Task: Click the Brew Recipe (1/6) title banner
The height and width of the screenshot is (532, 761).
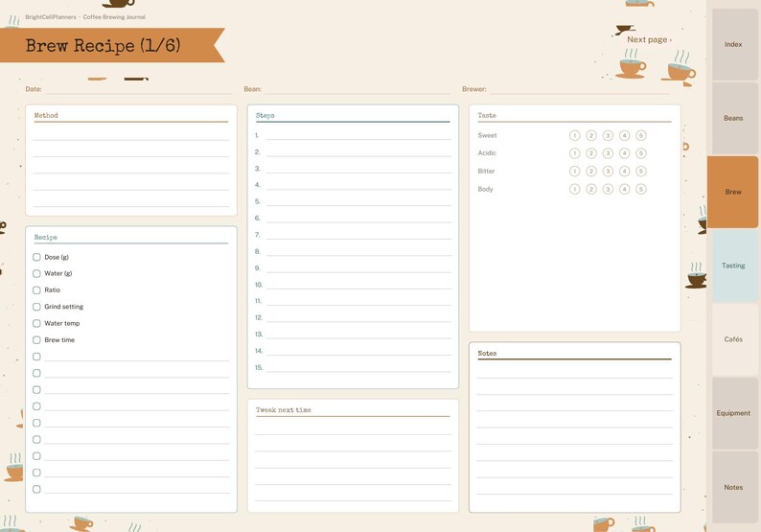Action: tap(112, 45)
